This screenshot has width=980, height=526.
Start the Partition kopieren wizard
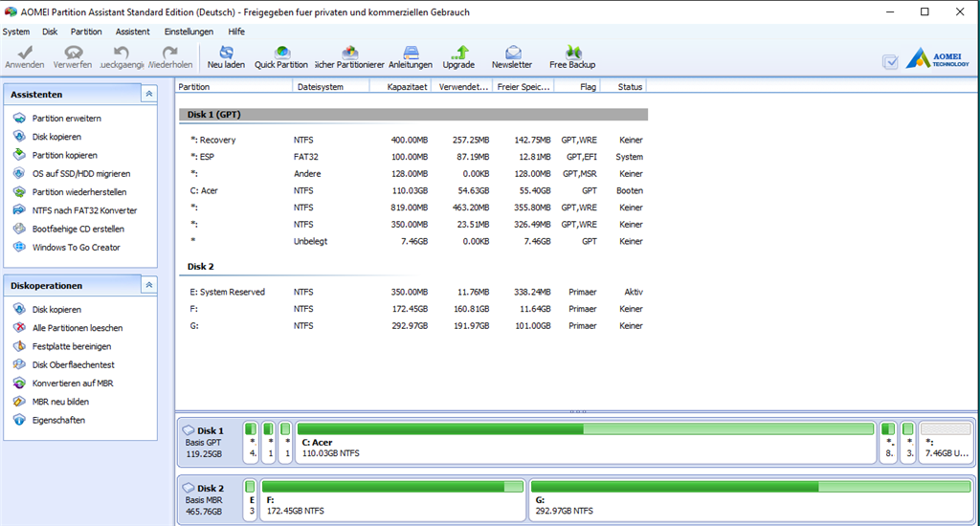click(64, 155)
